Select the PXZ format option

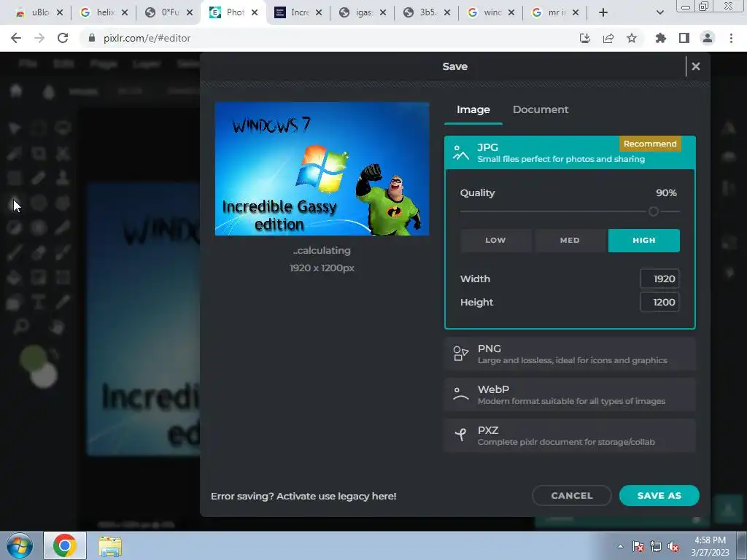(570, 436)
